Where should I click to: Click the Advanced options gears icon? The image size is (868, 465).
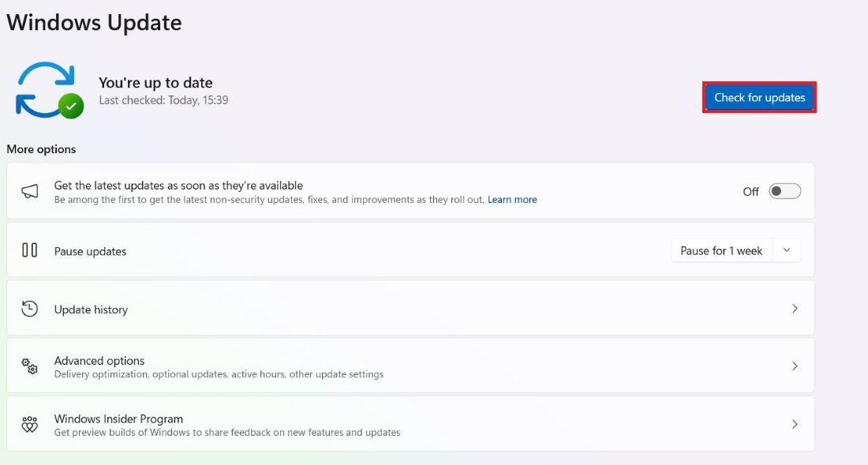(x=30, y=366)
